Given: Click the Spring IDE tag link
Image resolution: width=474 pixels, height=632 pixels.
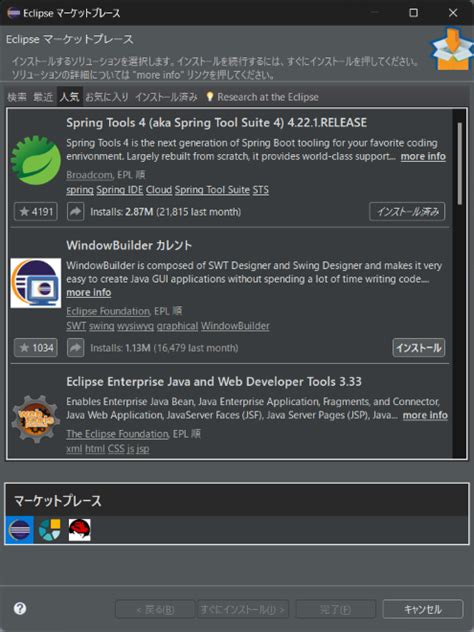Looking at the screenshot, I should point(120,190).
